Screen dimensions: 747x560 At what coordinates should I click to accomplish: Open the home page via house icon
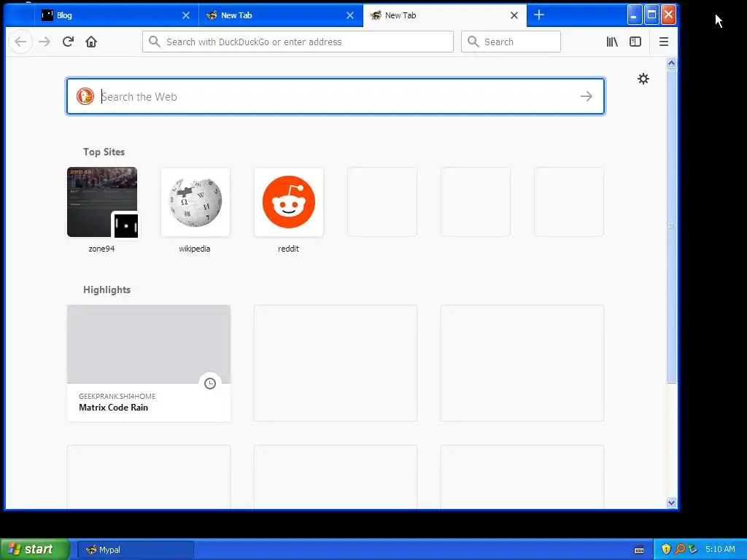tap(91, 42)
